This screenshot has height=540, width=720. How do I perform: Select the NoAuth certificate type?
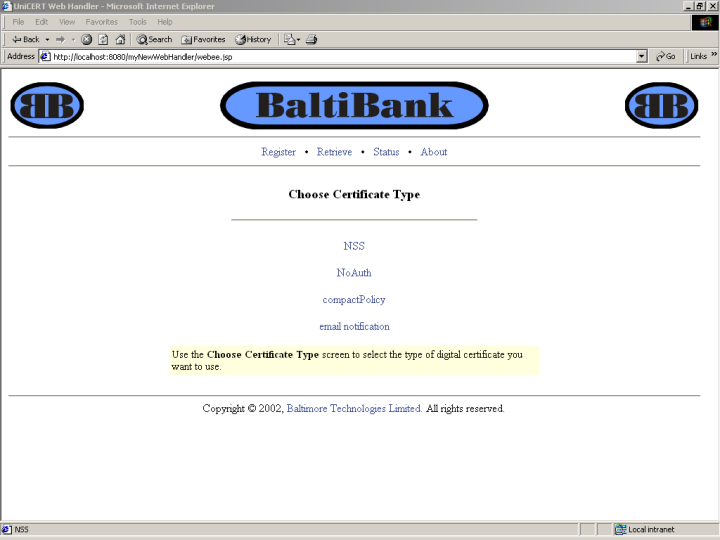(x=354, y=273)
